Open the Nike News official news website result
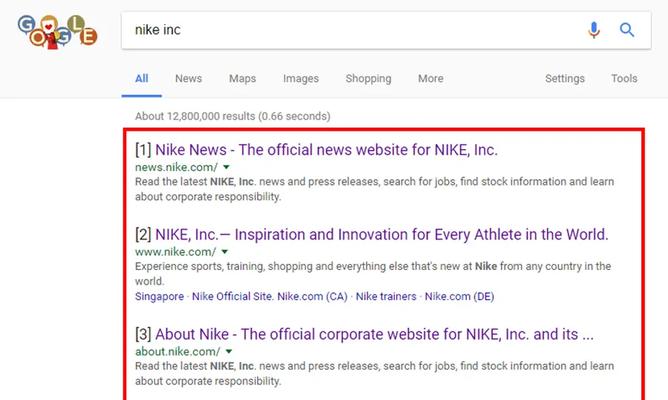This screenshot has width=668, height=400. [326, 150]
